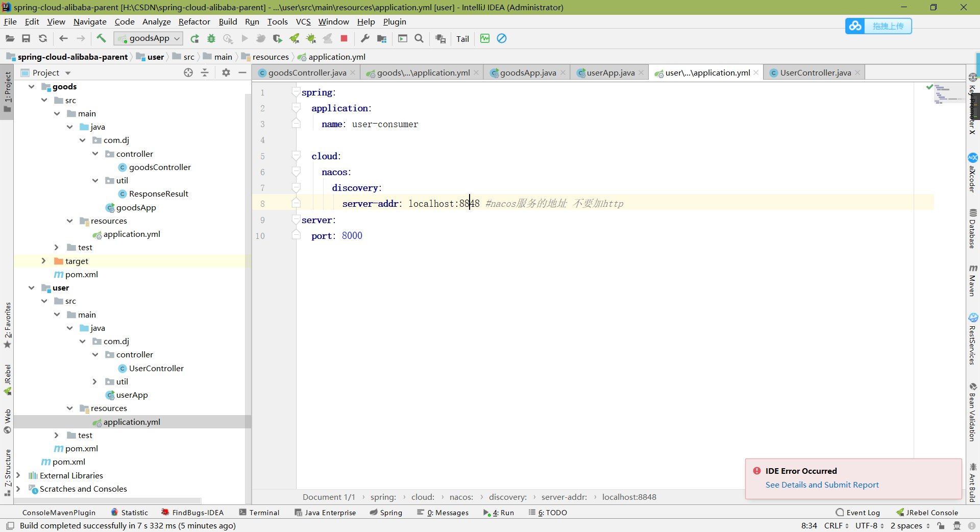Expand util folder under user
980x532 pixels.
pyautogui.click(x=95, y=381)
